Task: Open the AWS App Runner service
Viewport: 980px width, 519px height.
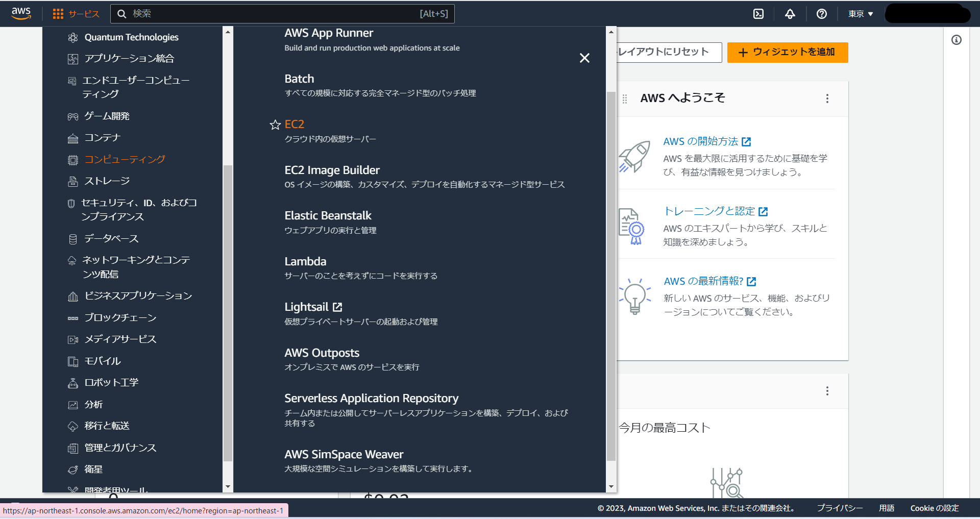Action: (x=329, y=33)
